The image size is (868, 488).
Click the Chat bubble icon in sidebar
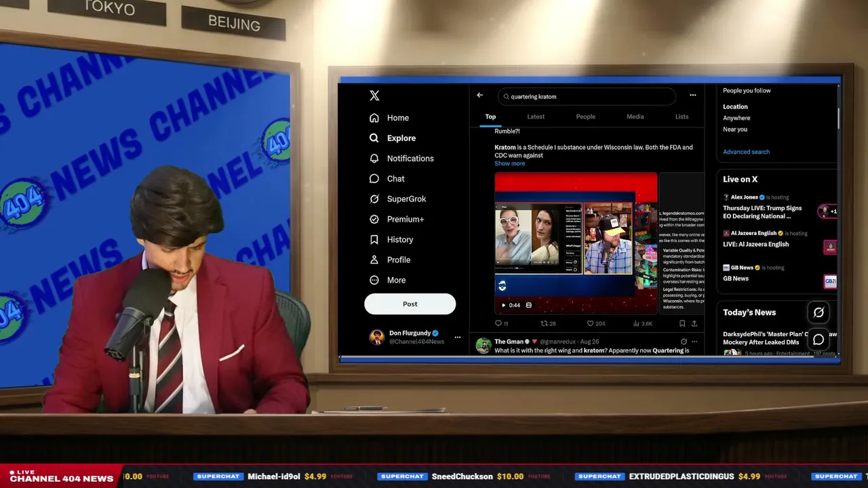[x=374, y=179]
